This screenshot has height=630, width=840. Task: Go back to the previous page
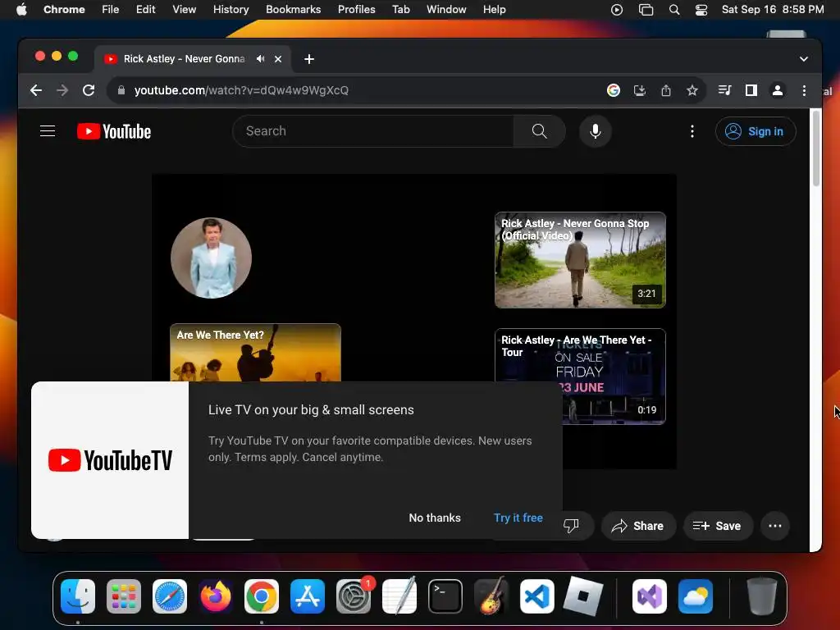36,90
